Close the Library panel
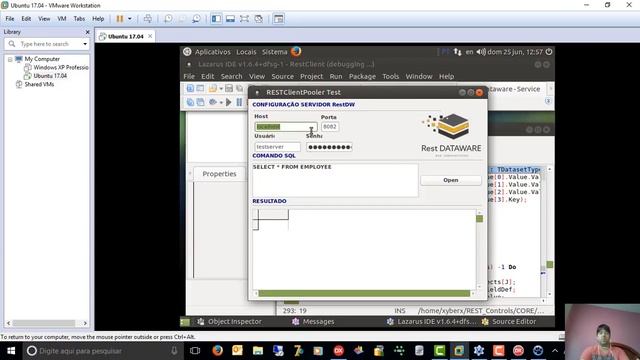The width and height of the screenshot is (640, 360). pyautogui.click(x=87, y=32)
